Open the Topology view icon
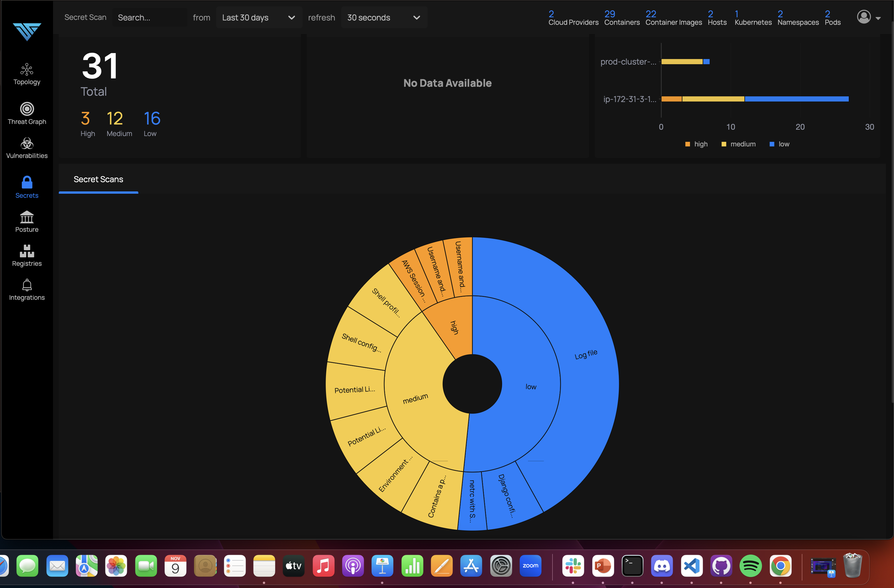The image size is (894, 588). tap(27, 70)
